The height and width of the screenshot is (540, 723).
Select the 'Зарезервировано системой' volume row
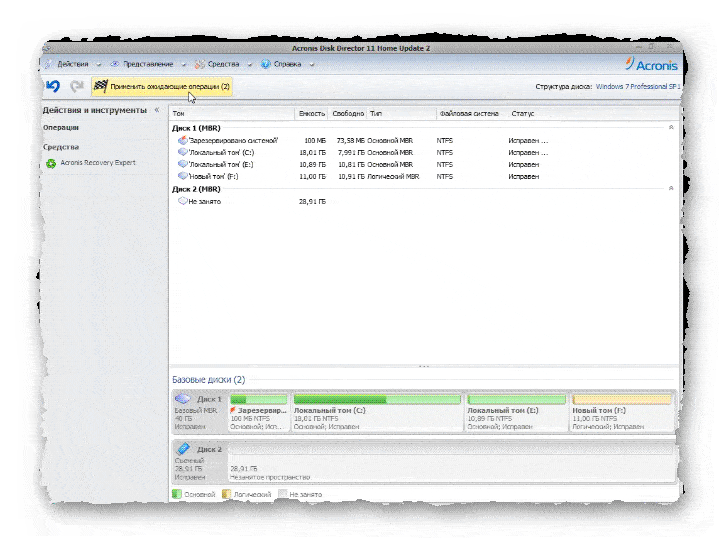point(423,140)
